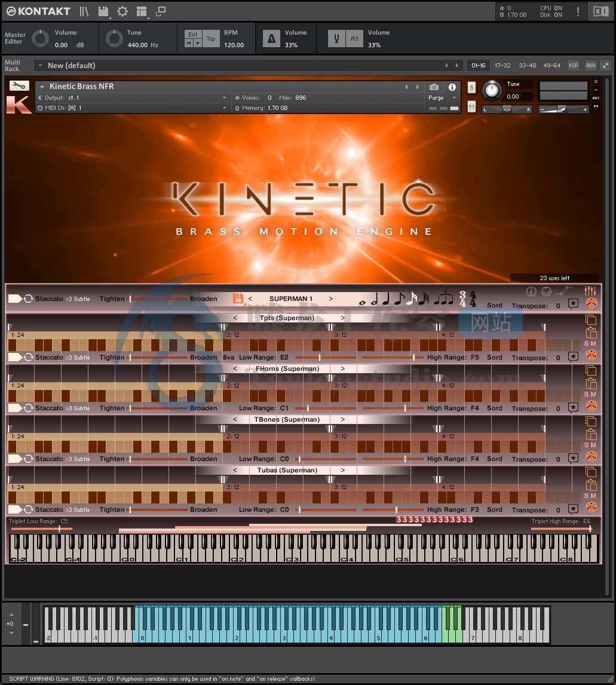Click the global randomize dice icon
Screen dimensions: 616x685
pos(591,303)
